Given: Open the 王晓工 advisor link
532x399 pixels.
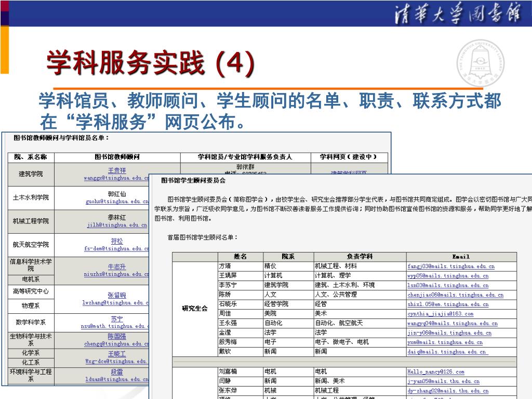Looking at the screenshot, I should [x=117, y=354].
